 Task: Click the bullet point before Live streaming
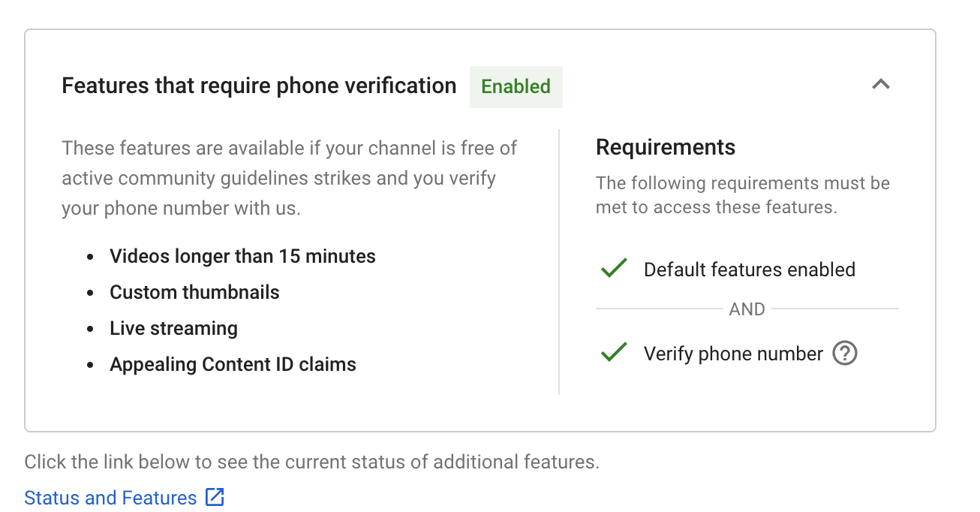point(91,329)
